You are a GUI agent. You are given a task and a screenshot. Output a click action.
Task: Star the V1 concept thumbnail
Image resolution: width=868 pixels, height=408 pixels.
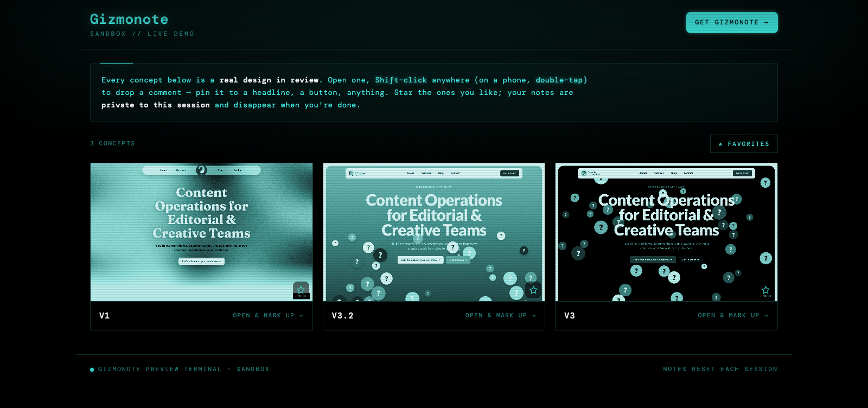[x=301, y=290]
